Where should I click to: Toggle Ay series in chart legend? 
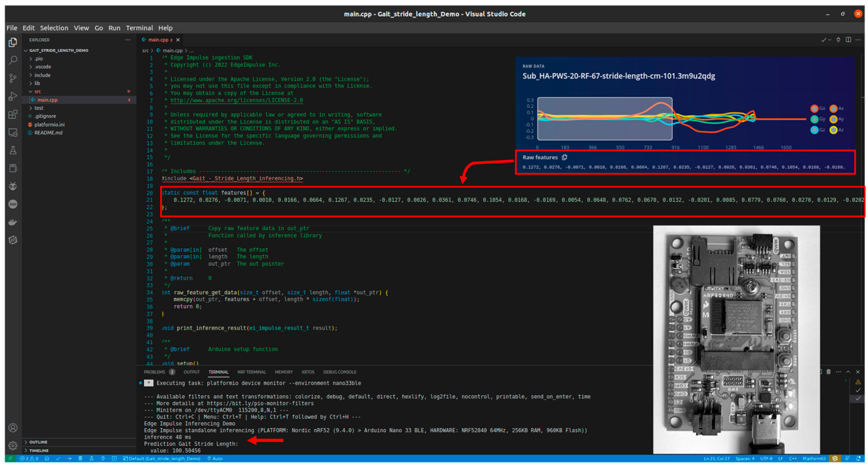tap(833, 119)
